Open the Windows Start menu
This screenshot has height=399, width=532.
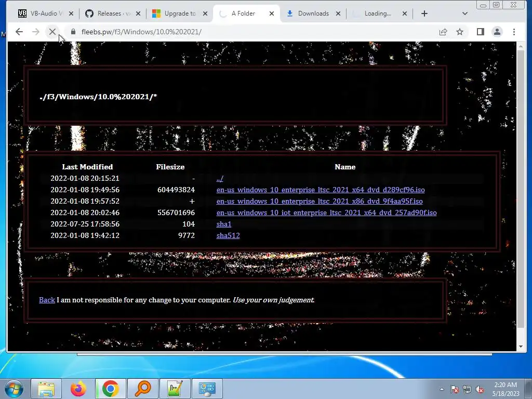point(14,389)
